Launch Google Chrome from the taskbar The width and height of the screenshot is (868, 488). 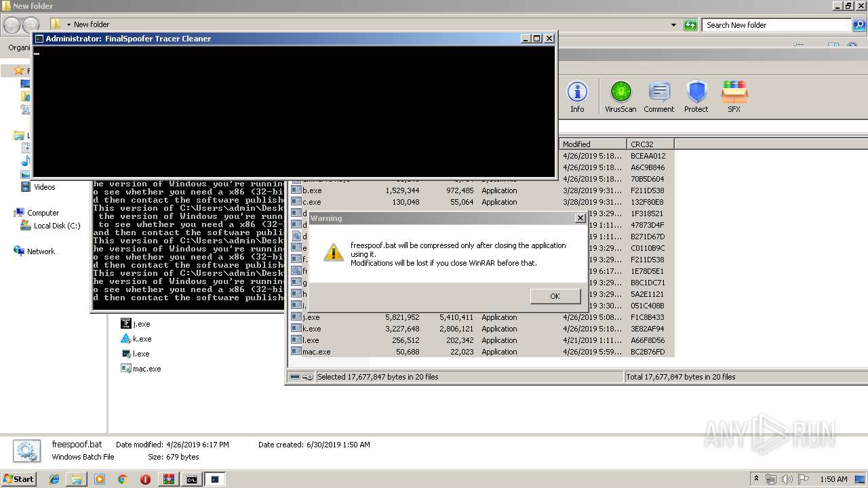pyautogui.click(x=122, y=479)
